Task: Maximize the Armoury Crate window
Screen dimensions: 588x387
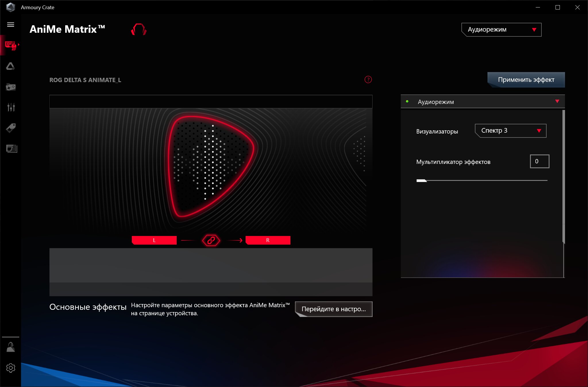Action: [x=558, y=7]
